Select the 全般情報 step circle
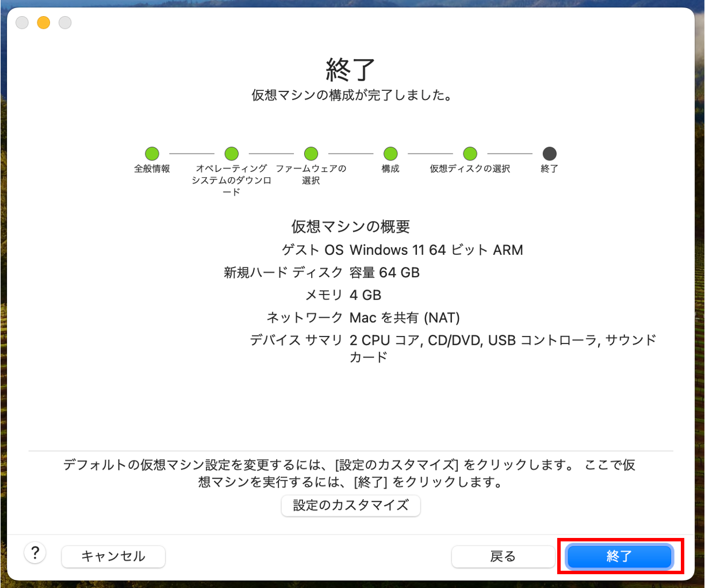This screenshot has width=705, height=588. tap(152, 154)
